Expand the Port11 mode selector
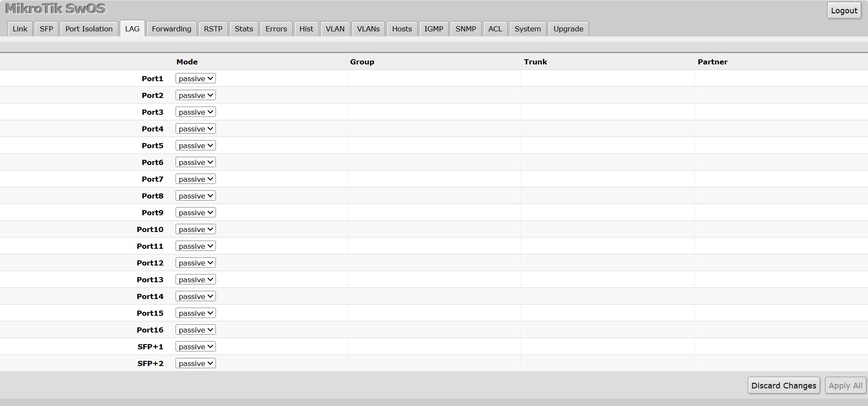 [x=196, y=246]
